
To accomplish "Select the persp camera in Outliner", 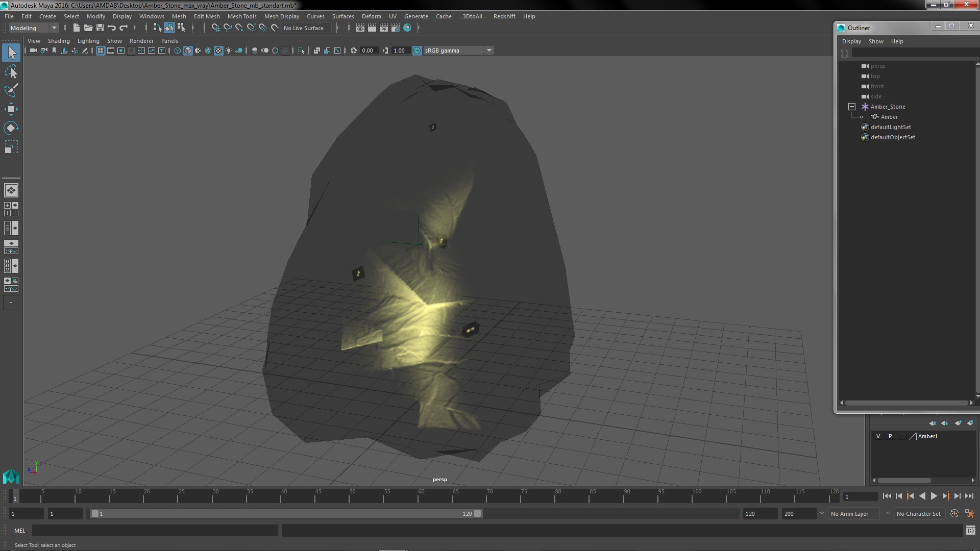I will click(x=877, y=66).
